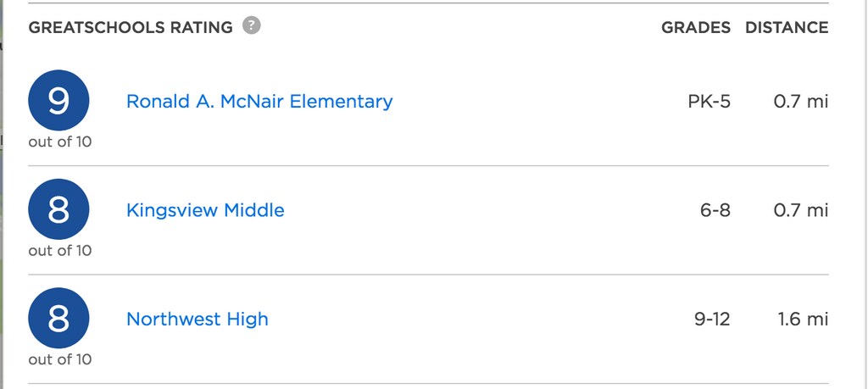Click the 9 rating circle for McNair Elementary

coord(58,100)
